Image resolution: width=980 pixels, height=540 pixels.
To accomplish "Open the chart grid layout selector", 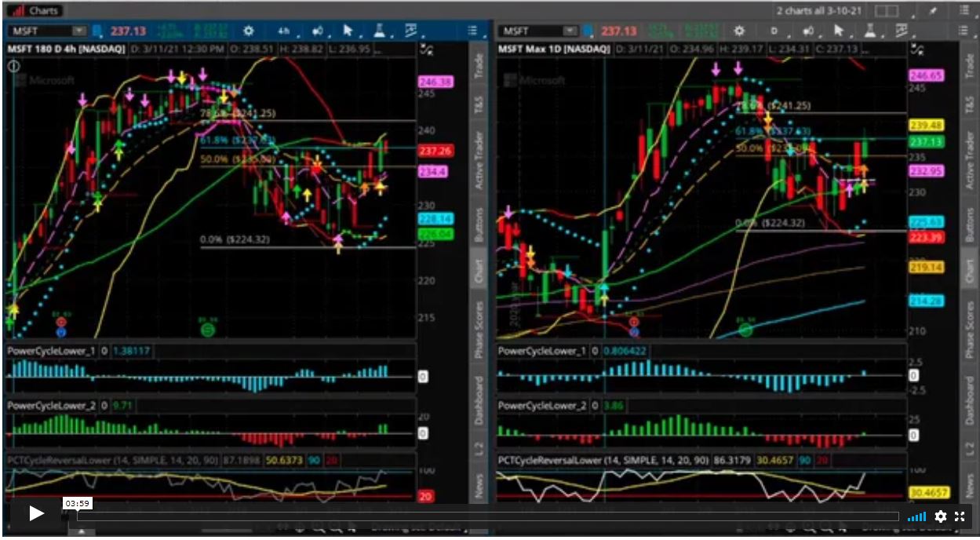I will (887, 11).
